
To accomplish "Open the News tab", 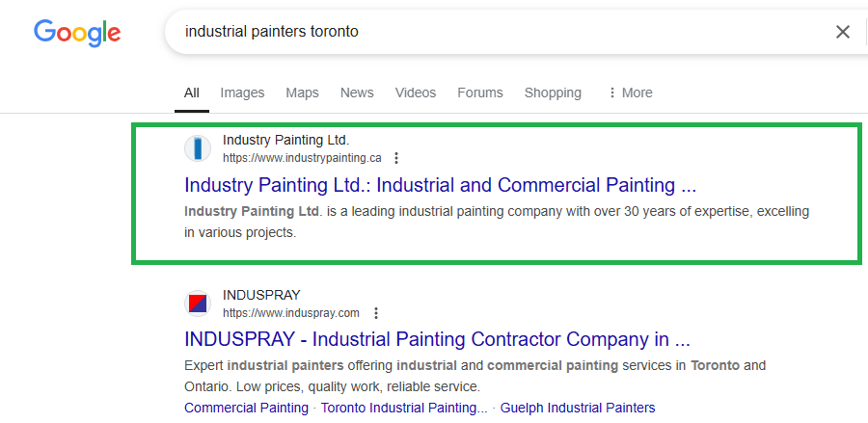I will pyautogui.click(x=357, y=93).
